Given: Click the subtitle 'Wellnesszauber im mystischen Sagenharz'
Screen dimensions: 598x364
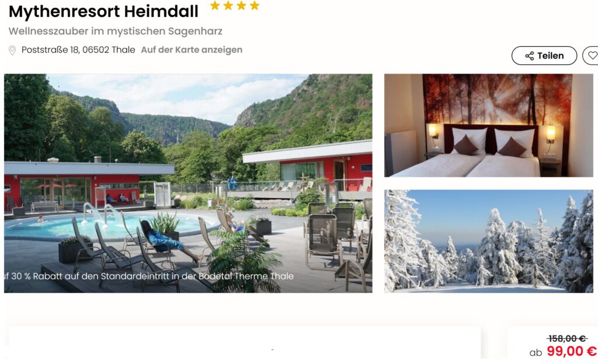Looking at the screenshot, I should point(115,32).
